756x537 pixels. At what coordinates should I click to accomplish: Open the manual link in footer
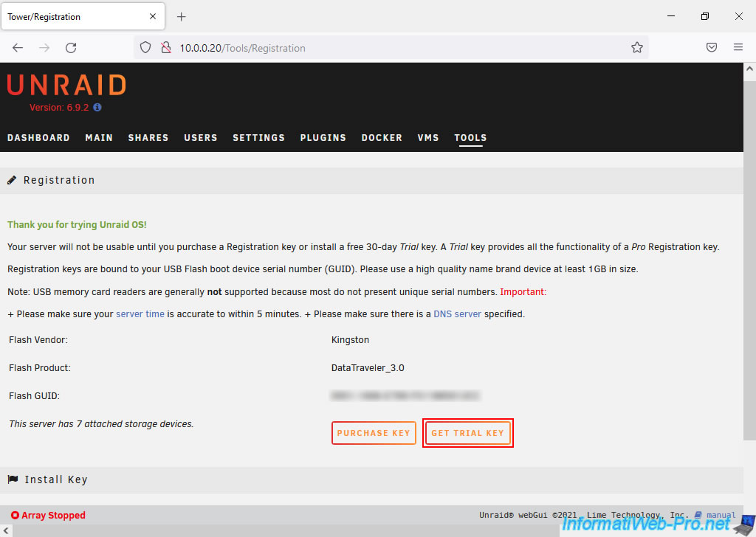pos(720,516)
